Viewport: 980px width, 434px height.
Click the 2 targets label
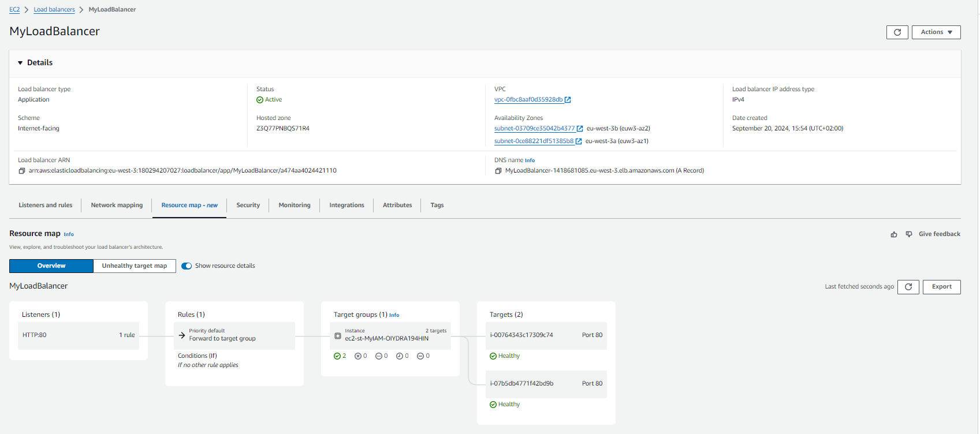[436, 331]
